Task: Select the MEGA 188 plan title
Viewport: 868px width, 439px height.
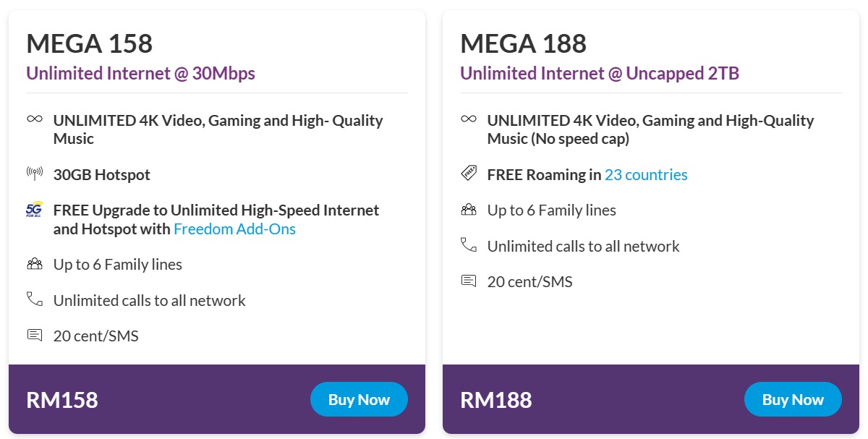Action: [x=523, y=44]
